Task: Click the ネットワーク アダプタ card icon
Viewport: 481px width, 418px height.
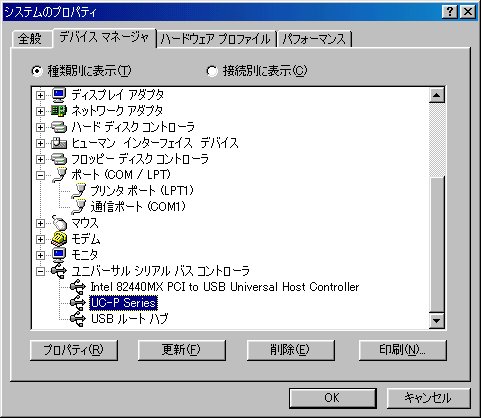Action: tap(59, 111)
